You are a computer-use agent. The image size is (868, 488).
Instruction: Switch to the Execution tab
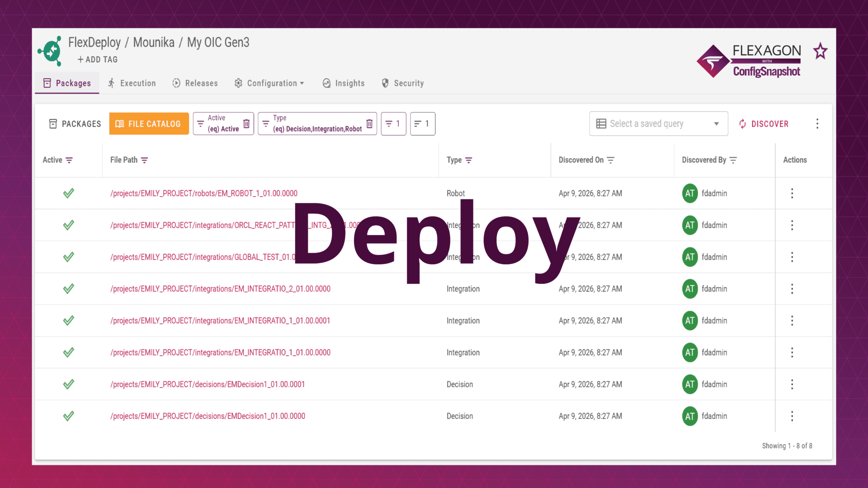(x=132, y=83)
